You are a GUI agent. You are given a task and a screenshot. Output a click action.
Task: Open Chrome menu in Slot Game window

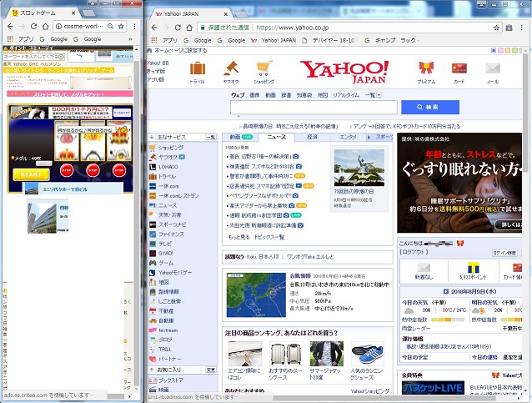[x=135, y=27]
